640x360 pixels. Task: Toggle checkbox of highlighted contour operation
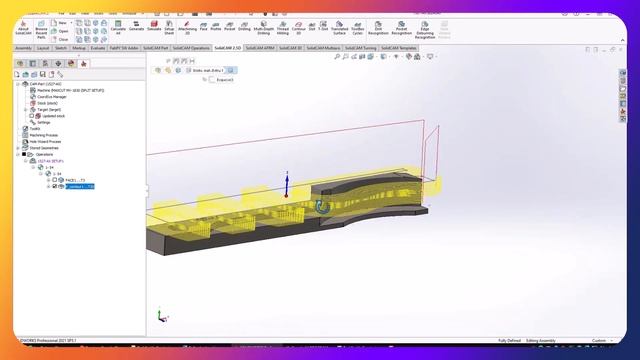[55, 187]
